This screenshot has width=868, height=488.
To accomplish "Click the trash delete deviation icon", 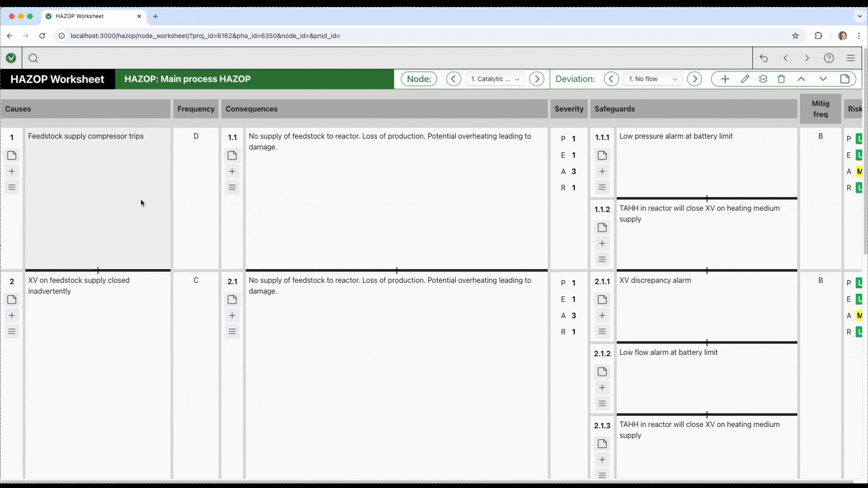I will point(781,79).
